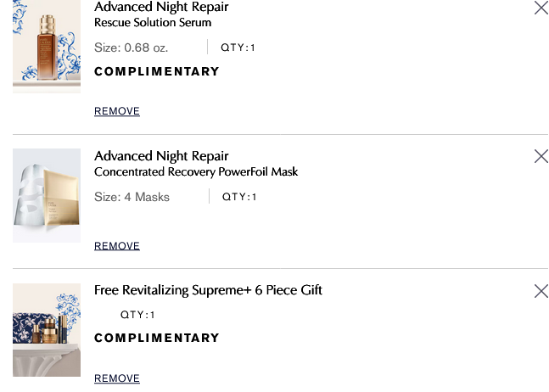
Task: Click the Advanced Night Repair title above Serum
Action: click(161, 8)
